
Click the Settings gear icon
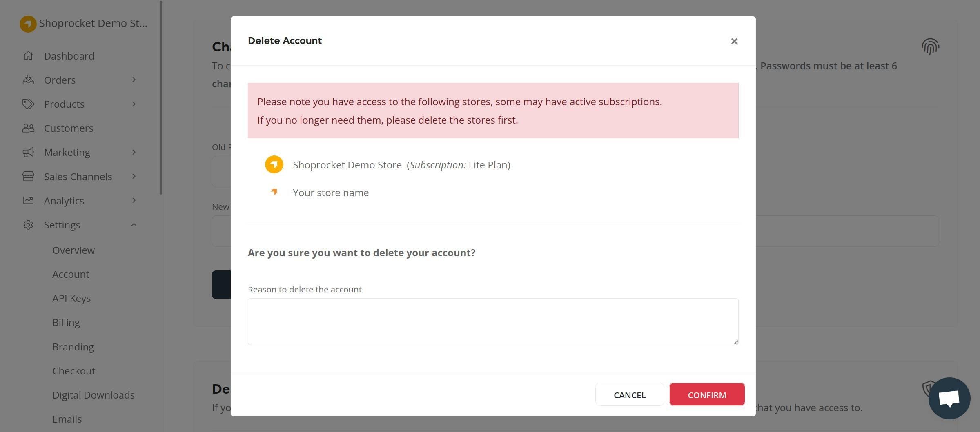pos(28,224)
